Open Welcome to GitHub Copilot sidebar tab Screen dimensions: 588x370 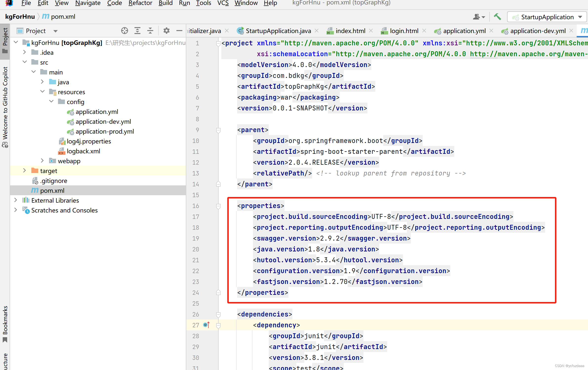[5, 107]
